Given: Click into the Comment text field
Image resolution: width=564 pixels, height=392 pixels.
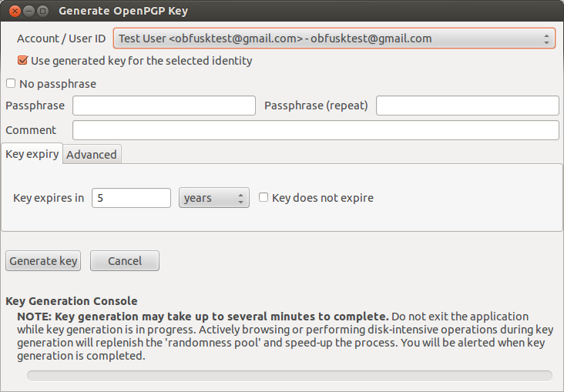Looking at the screenshot, I should pyautogui.click(x=316, y=130).
